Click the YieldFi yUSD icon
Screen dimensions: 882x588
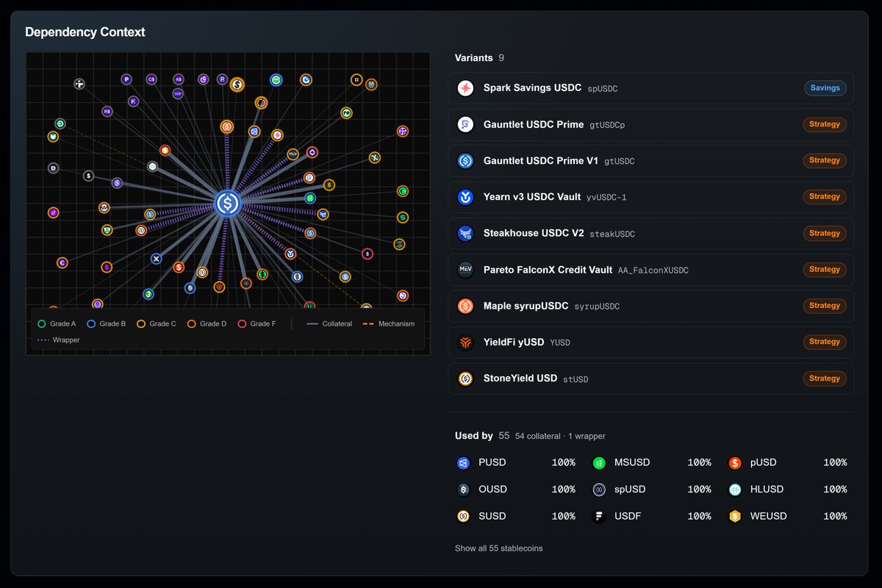[x=465, y=342]
